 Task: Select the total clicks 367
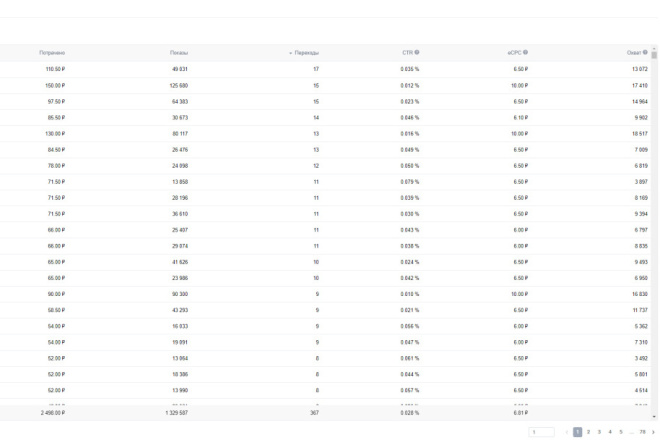pos(314,413)
